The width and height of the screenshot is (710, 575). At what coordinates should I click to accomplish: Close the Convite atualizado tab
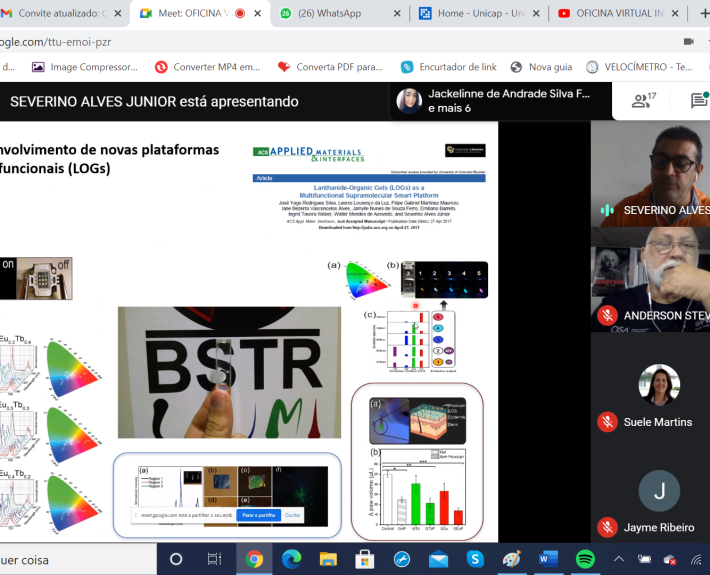[118, 14]
